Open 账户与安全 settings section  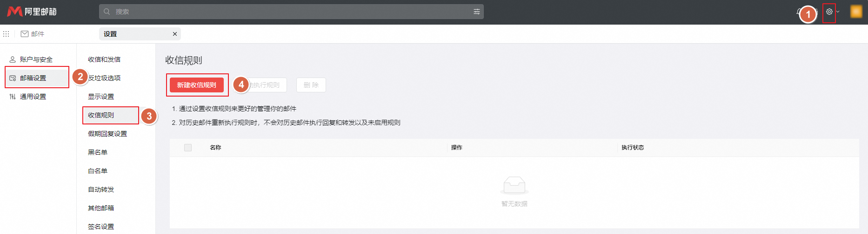(x=36, y=59)
